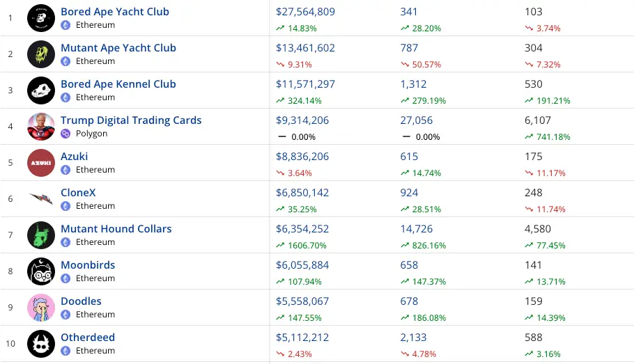Click the 4,580 value in Mutant Hound Collars row
Screen dimensions: 634x364
click(538, 229)
